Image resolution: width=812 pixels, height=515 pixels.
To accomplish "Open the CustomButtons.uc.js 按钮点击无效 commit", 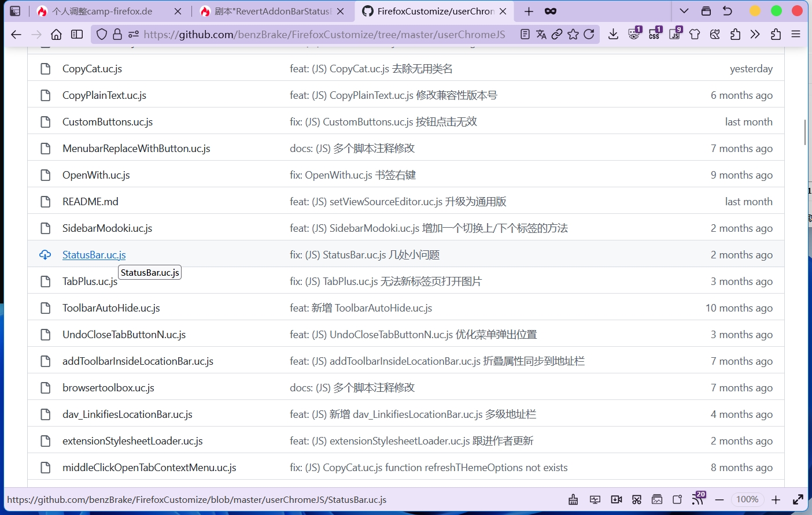I will tap(383, 122).
